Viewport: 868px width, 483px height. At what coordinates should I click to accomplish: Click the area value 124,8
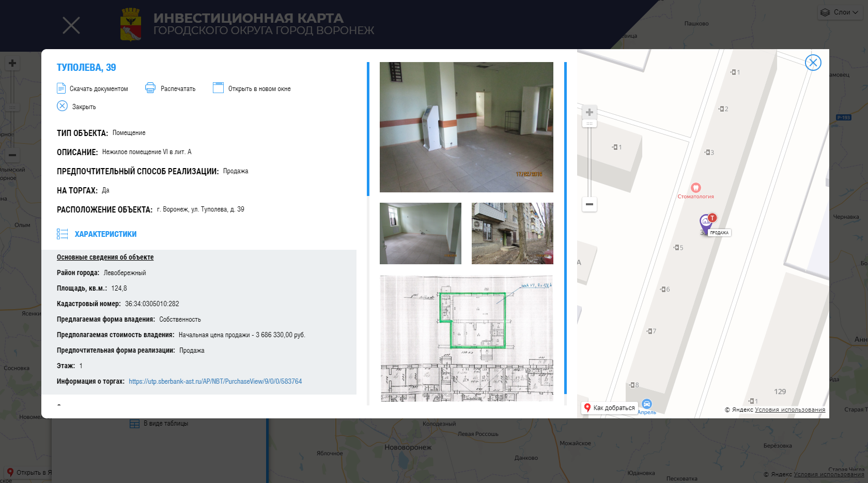tap(119, 289)
